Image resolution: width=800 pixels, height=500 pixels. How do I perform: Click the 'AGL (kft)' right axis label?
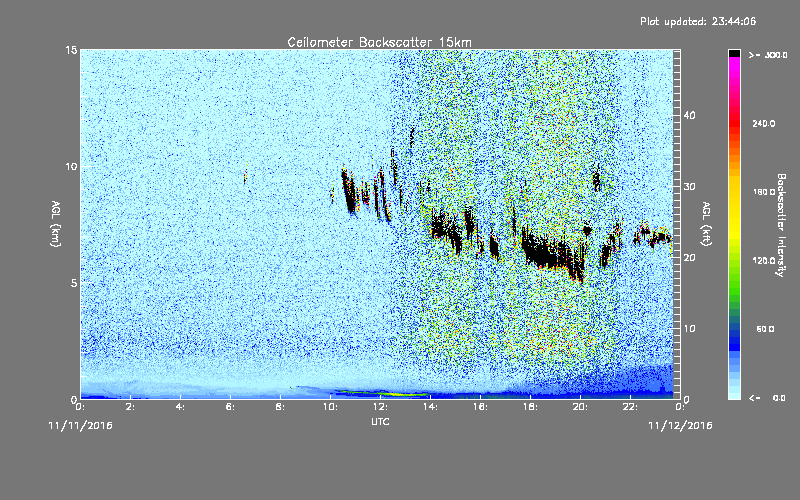706,224
